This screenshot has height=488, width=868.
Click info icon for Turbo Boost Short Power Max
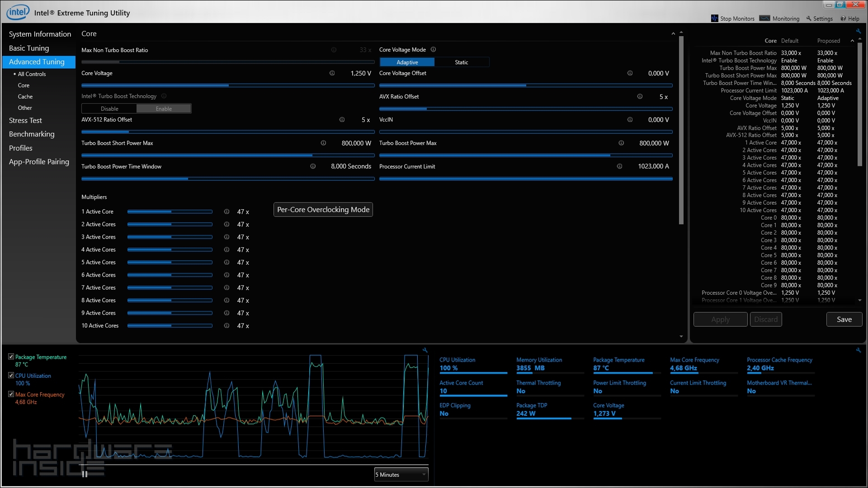323,143
